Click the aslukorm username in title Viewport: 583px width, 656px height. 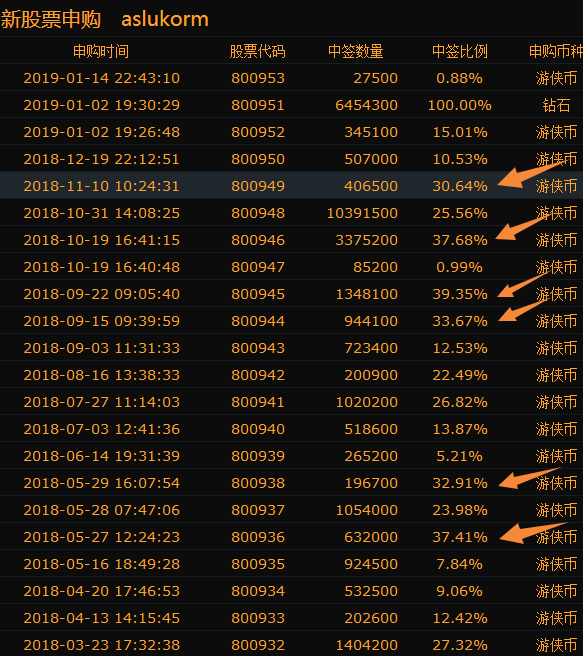click(165, 19)
